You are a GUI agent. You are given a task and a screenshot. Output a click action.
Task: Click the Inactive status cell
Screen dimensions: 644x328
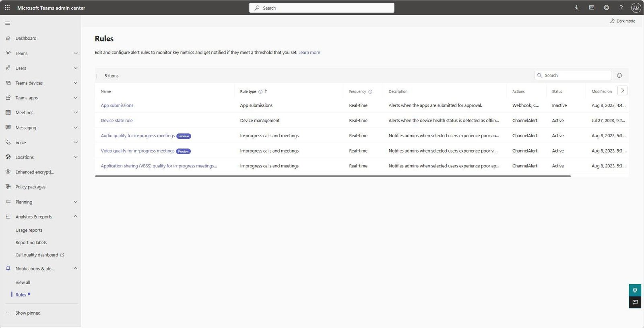tap(559, 105)
